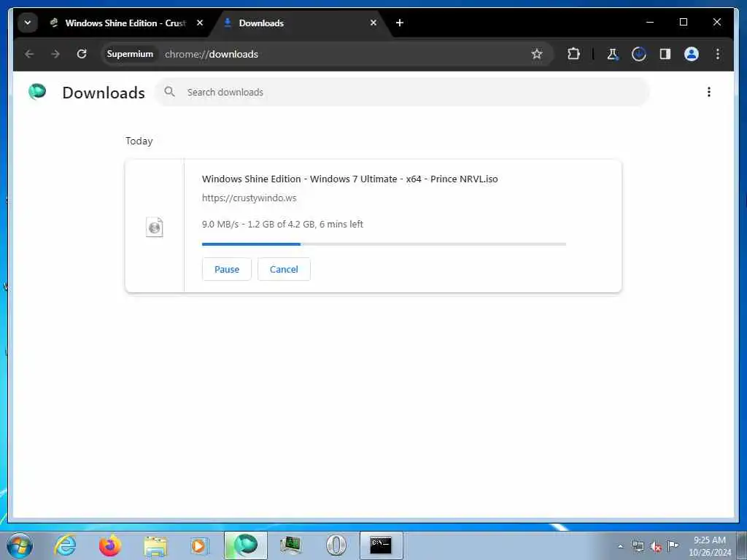Open the Windows Start menu orb
The height and width of the screenshot is (560, 747).
tap(20, 545)
